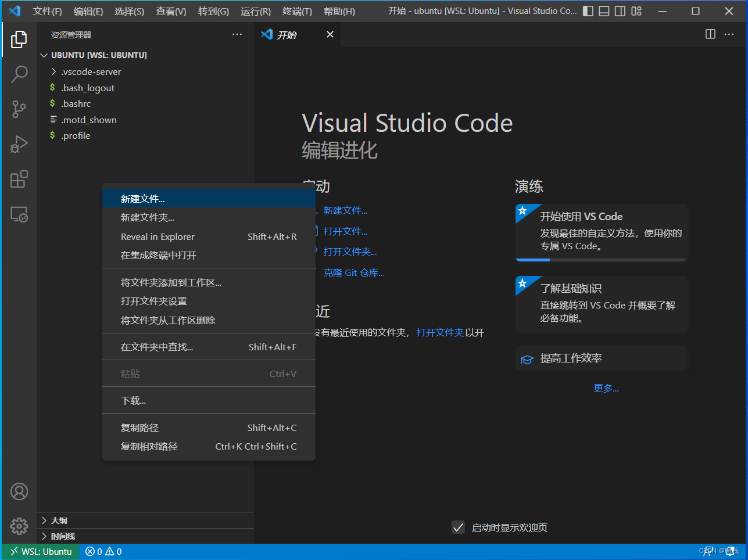Image resolution: width=748 pixels, height=560 pixels.
Task: Expand the 时间线 timeline section
Action: (x=145, y=536)
